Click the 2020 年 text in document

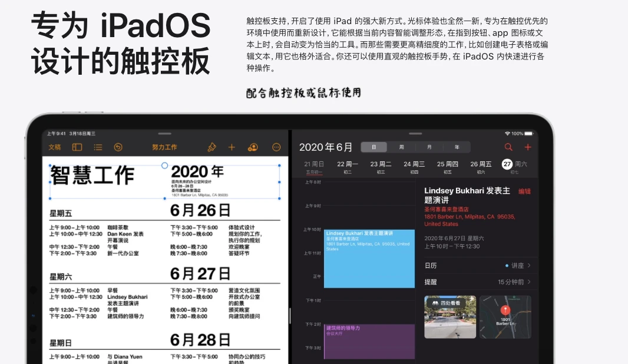click(197, 172)
